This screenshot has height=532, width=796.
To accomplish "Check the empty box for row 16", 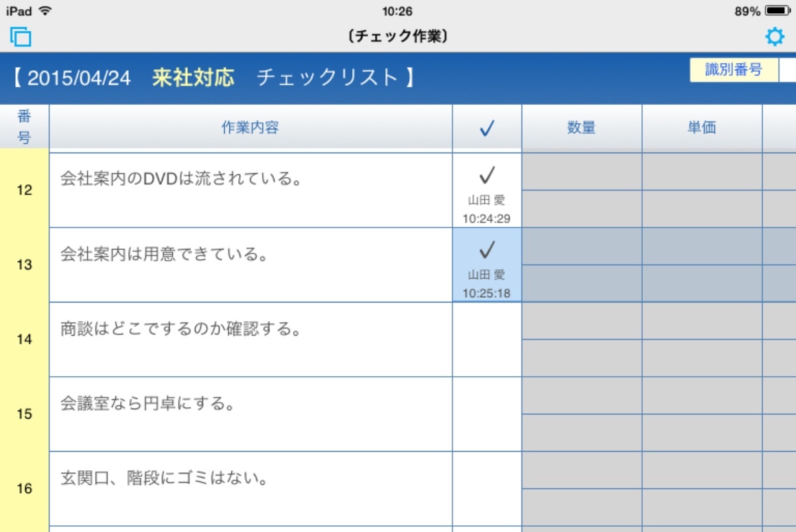I will (x=487, y=489).
